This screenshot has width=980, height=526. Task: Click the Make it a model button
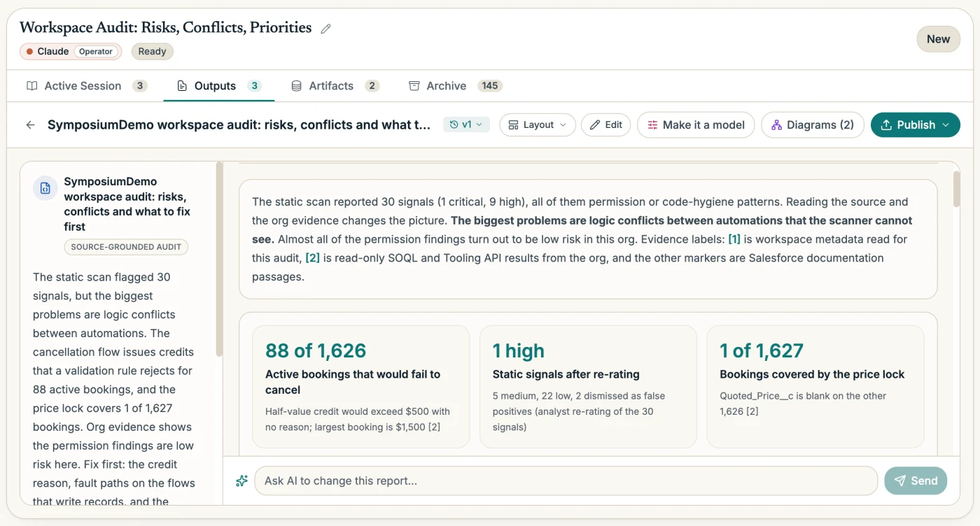[696, 125]
